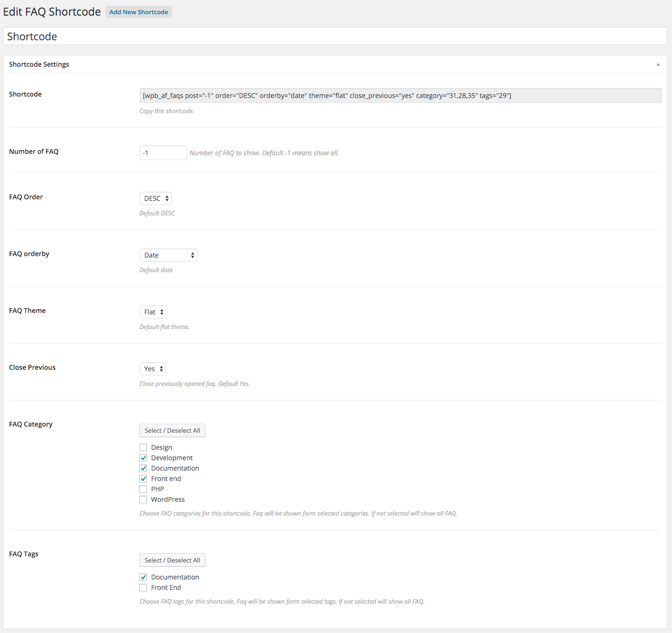The height and width of the screenshot is (633, 672).
Task: Enable the Front End tag checkbox
Action: coord(143,588)
